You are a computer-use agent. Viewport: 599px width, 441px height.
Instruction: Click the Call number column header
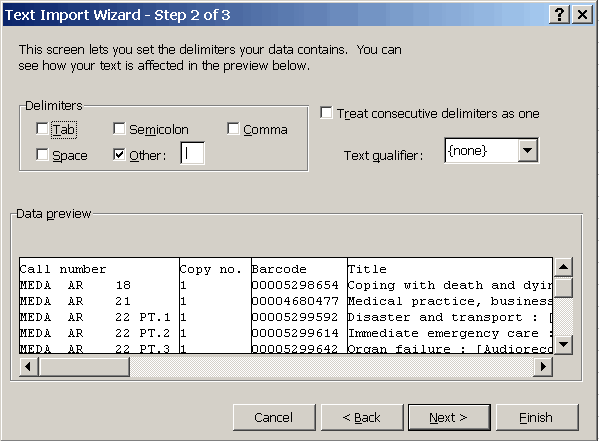(x=63, y=269)
